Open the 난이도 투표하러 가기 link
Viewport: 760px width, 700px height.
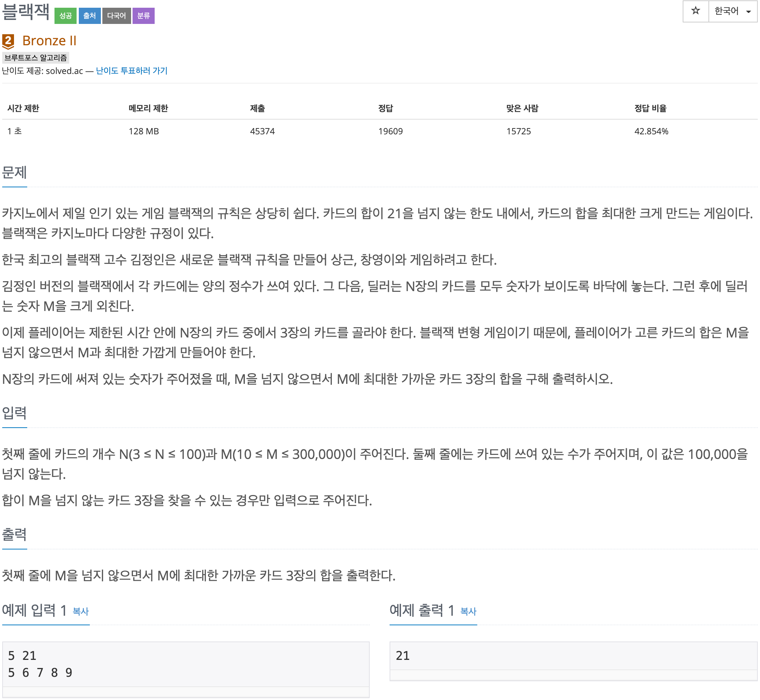tap(131, 71)
